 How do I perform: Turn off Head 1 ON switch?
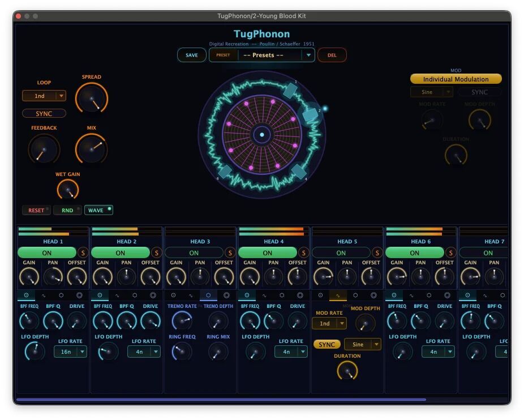click(47, 253)
